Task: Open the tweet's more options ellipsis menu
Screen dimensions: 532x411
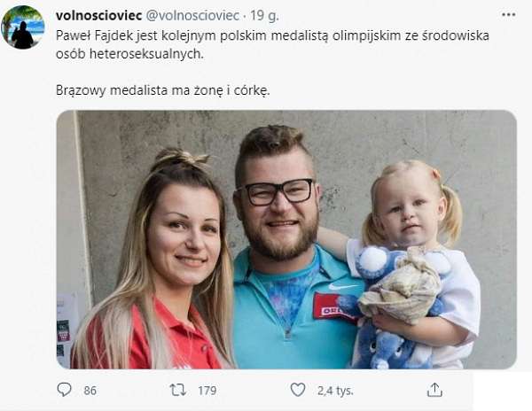Action: point(509,15)
